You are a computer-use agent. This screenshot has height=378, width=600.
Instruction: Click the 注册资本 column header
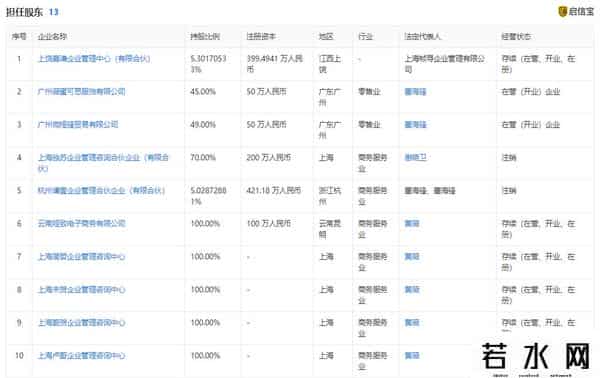261,36
